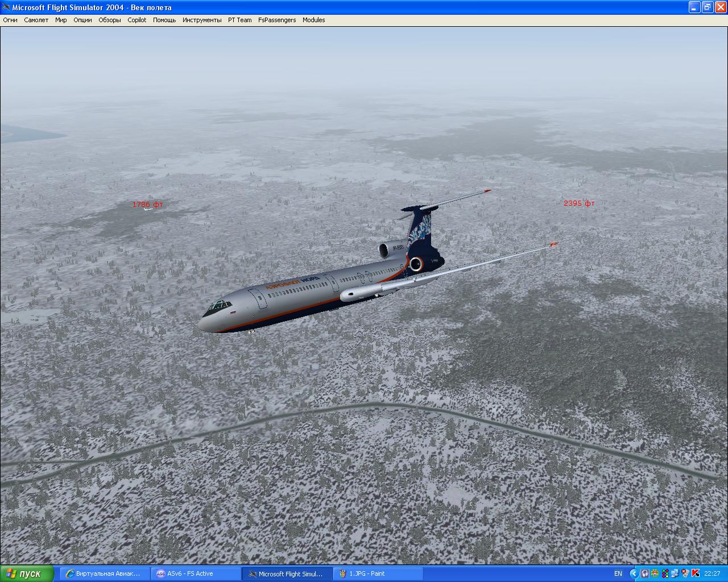Close the Flight Simulator window
The height and width of the screenshot is (582, 728).
(720, 7)
